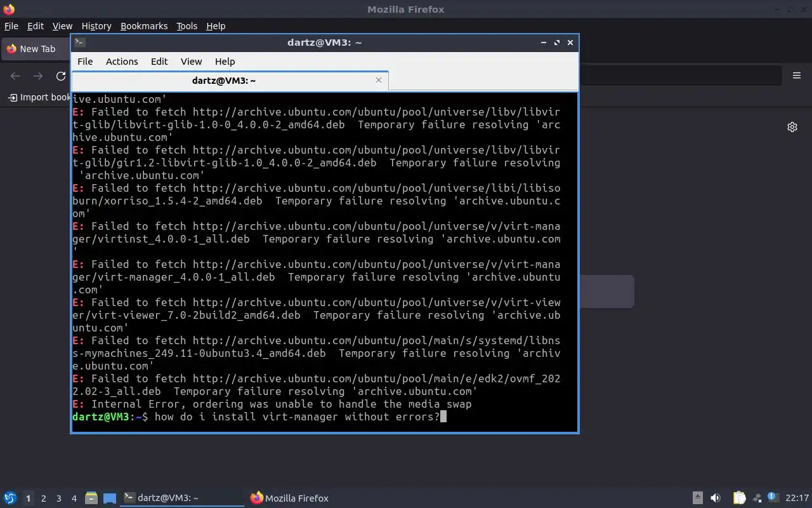Click Firefox back arrow button
Screen dimensions: 812x508
[15, 76]
